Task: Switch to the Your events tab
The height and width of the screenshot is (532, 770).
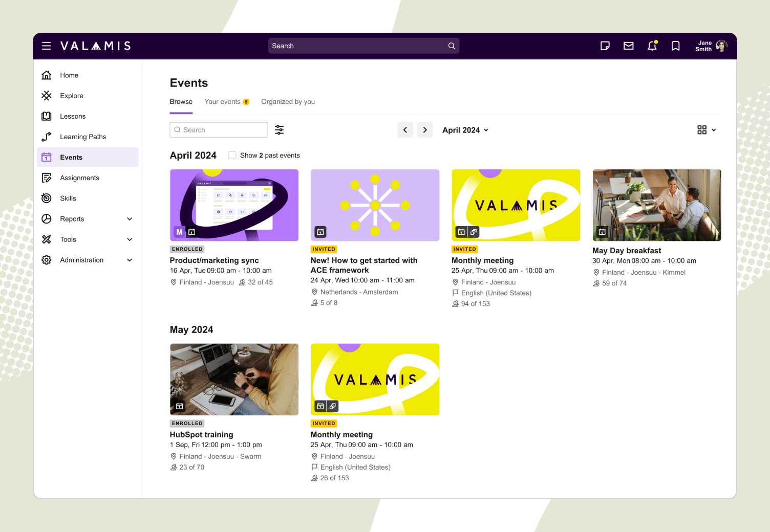Action: pos(227,102)
